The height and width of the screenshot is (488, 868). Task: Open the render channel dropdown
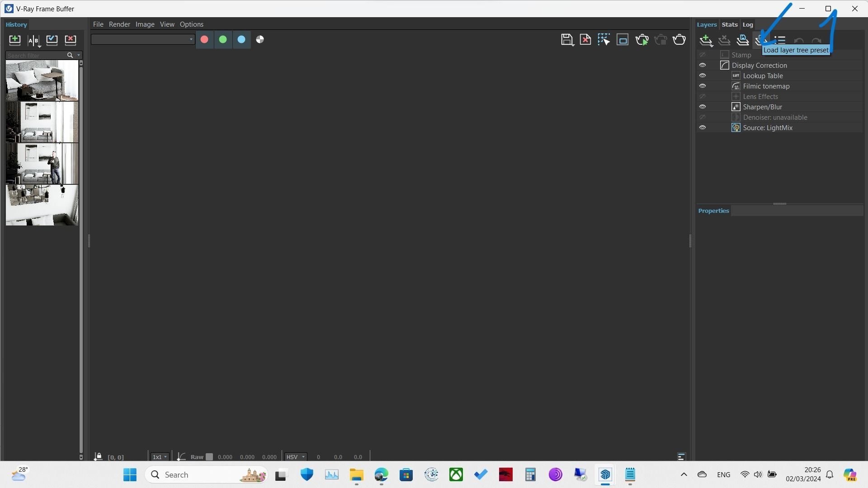[143, 40]
